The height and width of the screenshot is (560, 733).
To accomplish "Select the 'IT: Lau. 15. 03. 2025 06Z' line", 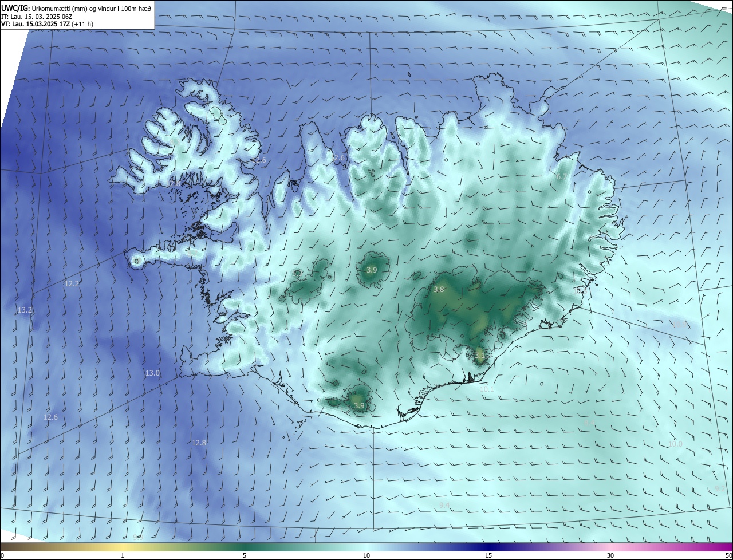I will [37, 17].
